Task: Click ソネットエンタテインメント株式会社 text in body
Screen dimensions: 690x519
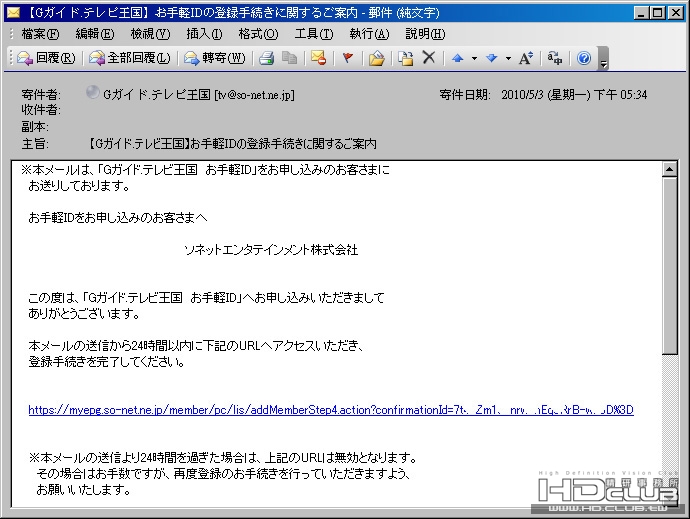Action: tap(271, 250)
